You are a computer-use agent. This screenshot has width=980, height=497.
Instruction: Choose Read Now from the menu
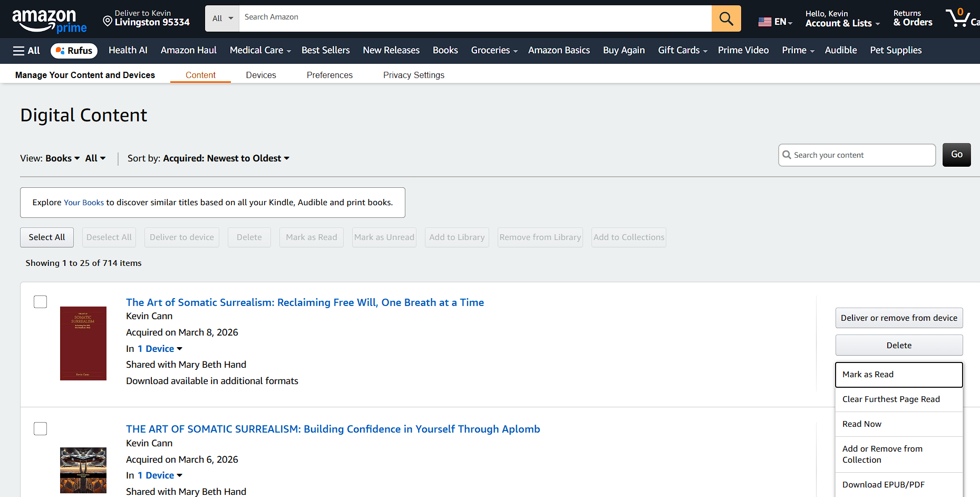click(899, 424)
